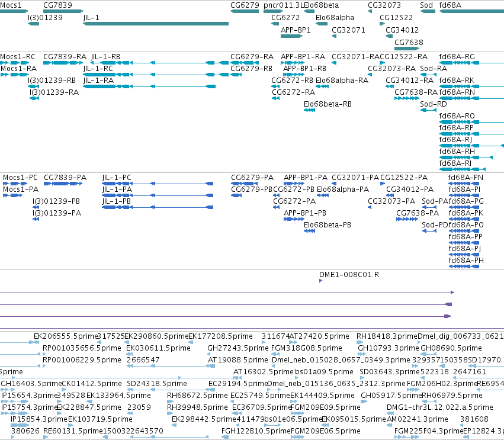
Task: Select the CG34012 gene label
Action: pyautogui.click(x=402, y=30)
